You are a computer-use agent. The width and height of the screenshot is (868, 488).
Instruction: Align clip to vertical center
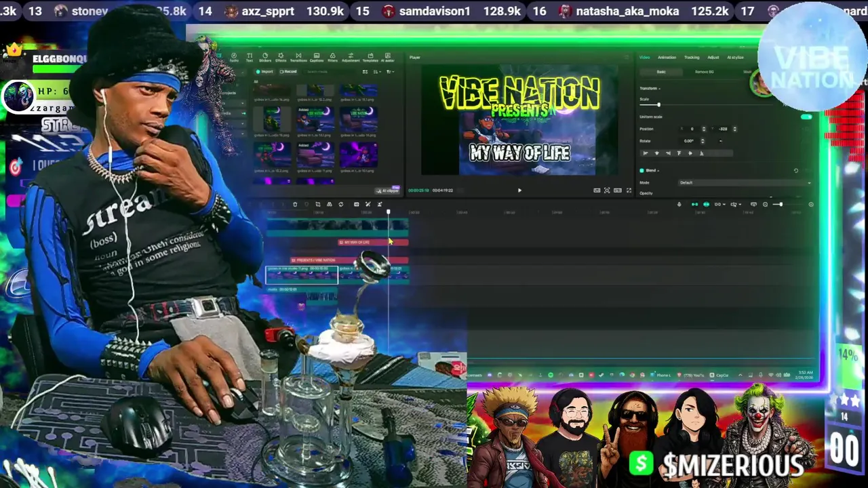pyautogui.click(x=690, y=153)
